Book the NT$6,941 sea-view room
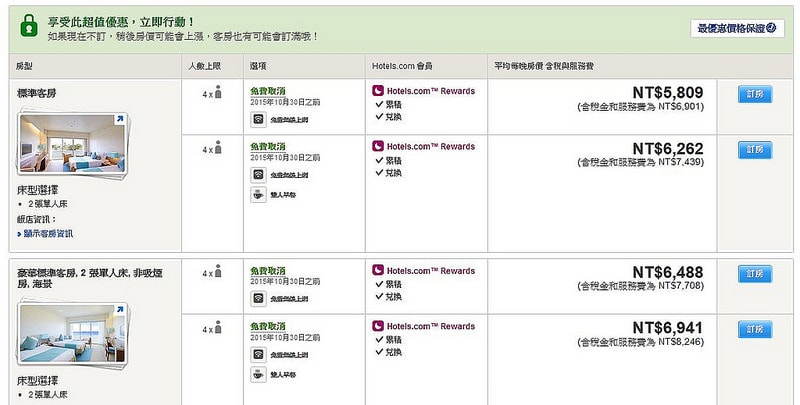 point(754,329)
